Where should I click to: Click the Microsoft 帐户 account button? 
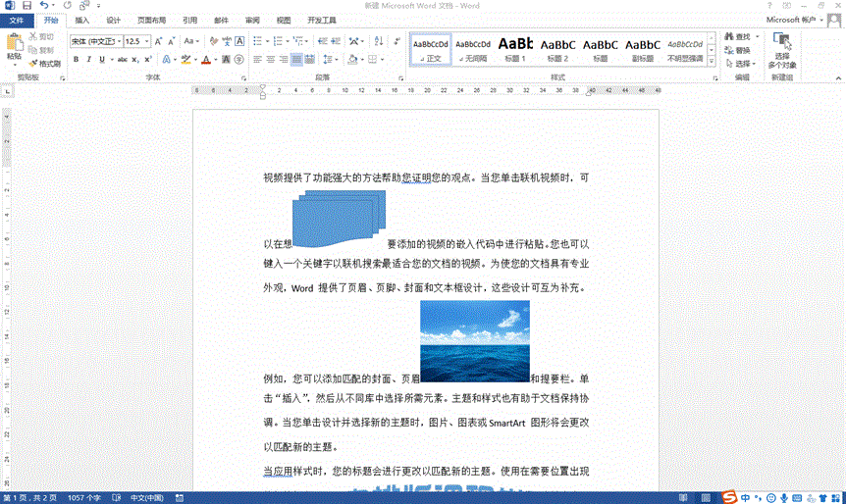coord(791,20)
